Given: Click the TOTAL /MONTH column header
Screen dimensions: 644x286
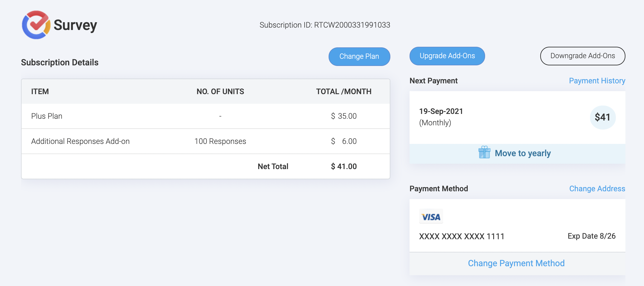Looking at the screenshot, I should (344, 91).
